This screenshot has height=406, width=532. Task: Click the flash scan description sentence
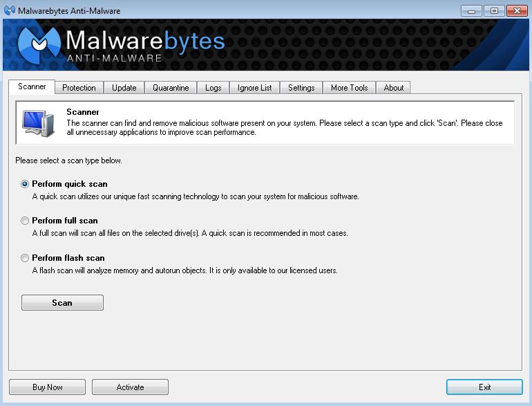pyautogui.click(x=185, y=270)
